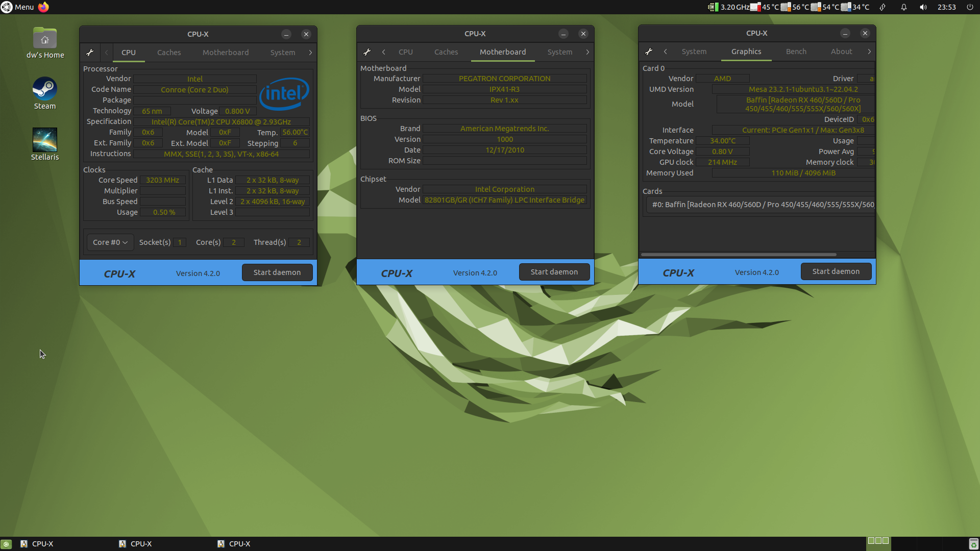Click next-tab arrow in CPU tab window
Viewport: 980px width, 551px height.
coord(310,53)
